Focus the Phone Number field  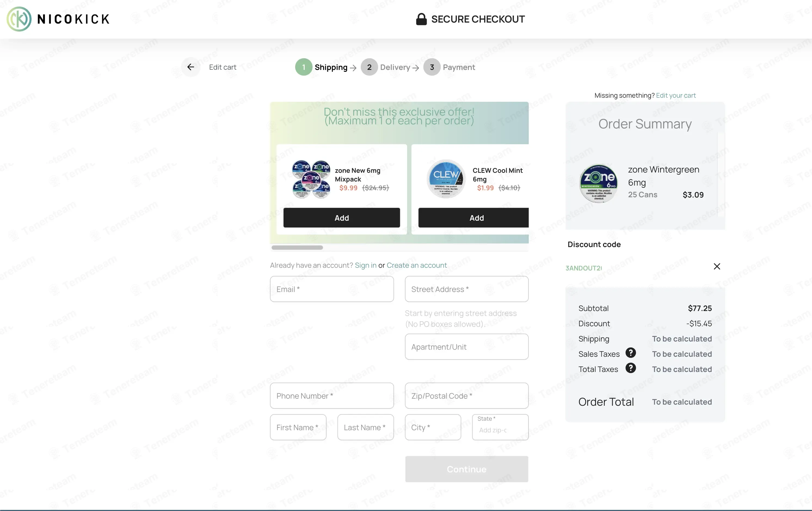click(x=332, y=396)
